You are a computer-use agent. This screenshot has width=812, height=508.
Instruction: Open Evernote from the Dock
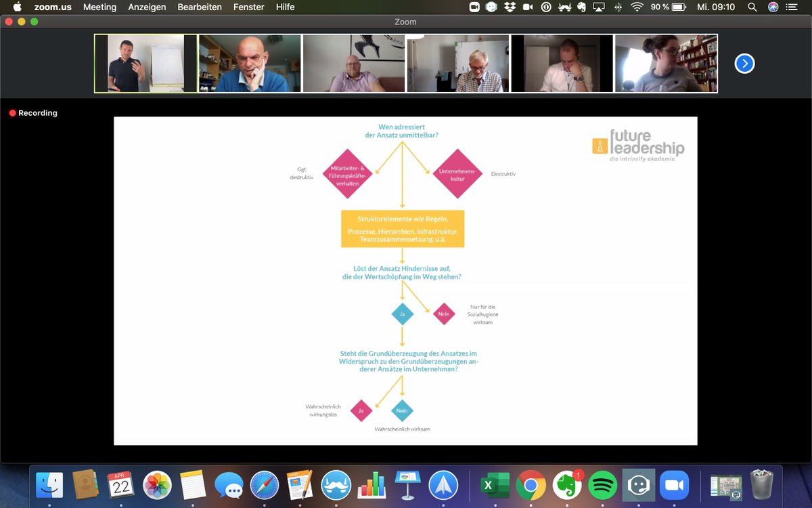point(567,485)
